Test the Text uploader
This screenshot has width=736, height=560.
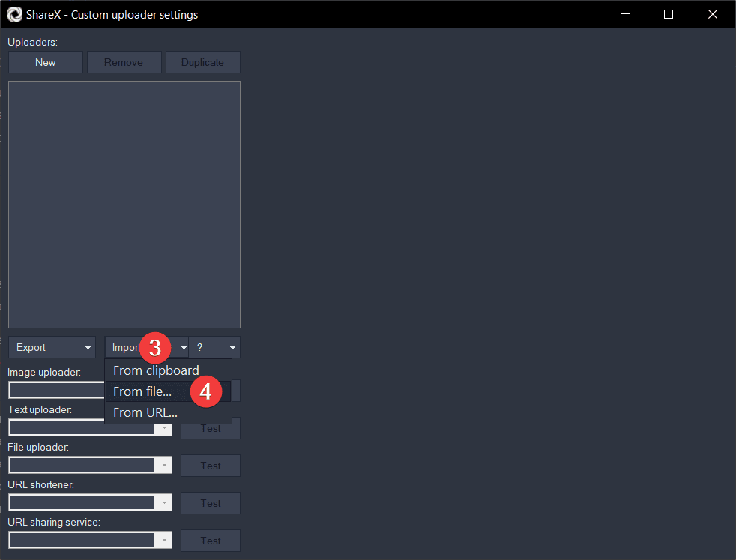[x=211, y=428]
